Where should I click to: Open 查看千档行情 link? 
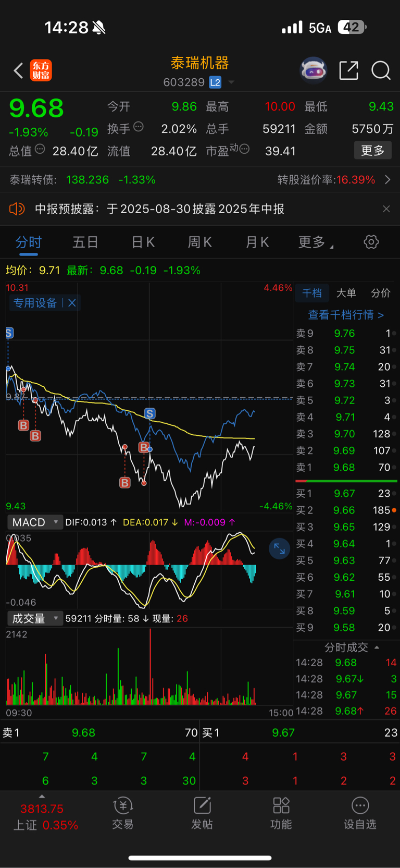346,315
